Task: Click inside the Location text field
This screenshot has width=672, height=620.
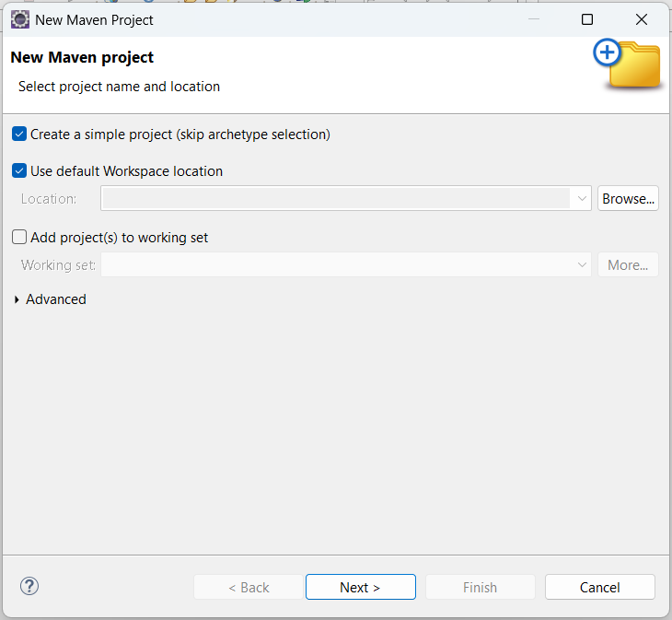Action: click(x=336, y=199)
